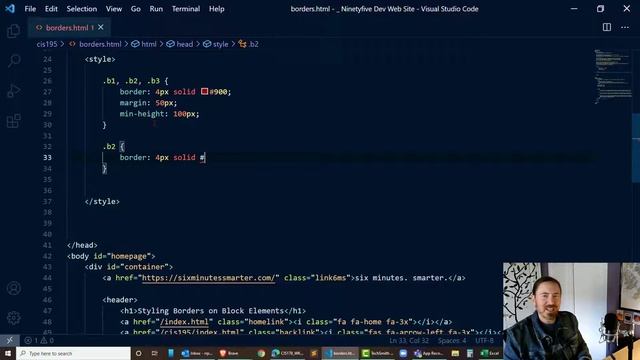Open Excel from the taskbar
Image resolution: width=640 pixels, height=360 pixels.
pos(490,353)
